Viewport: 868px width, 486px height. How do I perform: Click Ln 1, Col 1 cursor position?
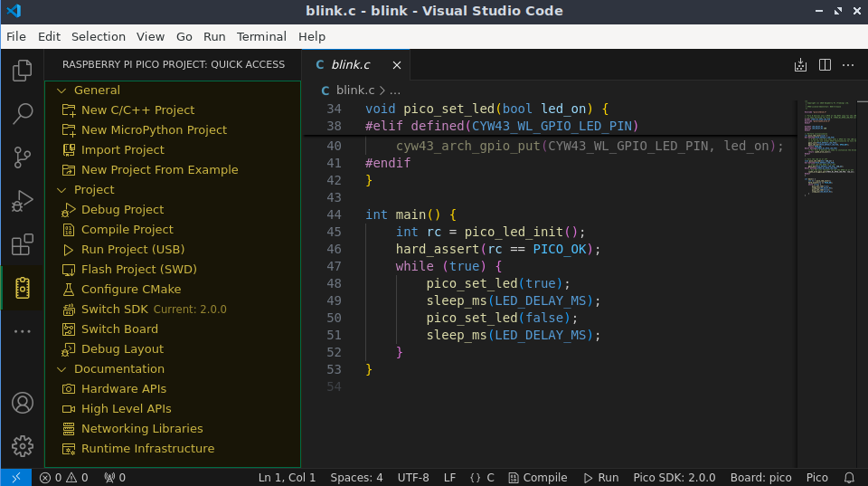pos(287,477)
